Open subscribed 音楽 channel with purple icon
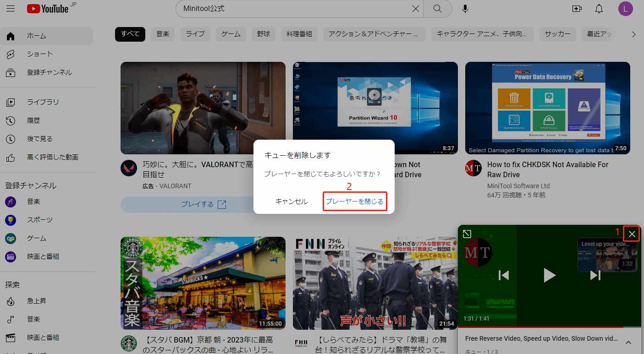This screenshot has height=354, width=644. [47, 202]
